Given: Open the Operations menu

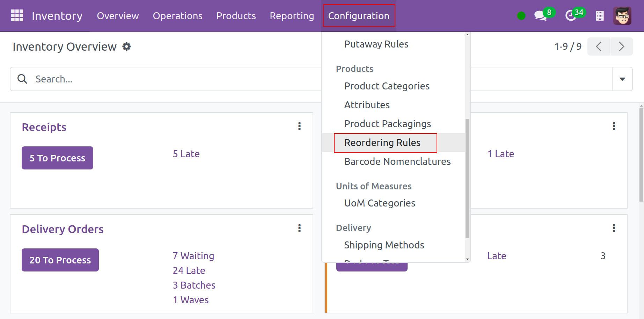Looking at the screenshot, I should pos(177,16).
